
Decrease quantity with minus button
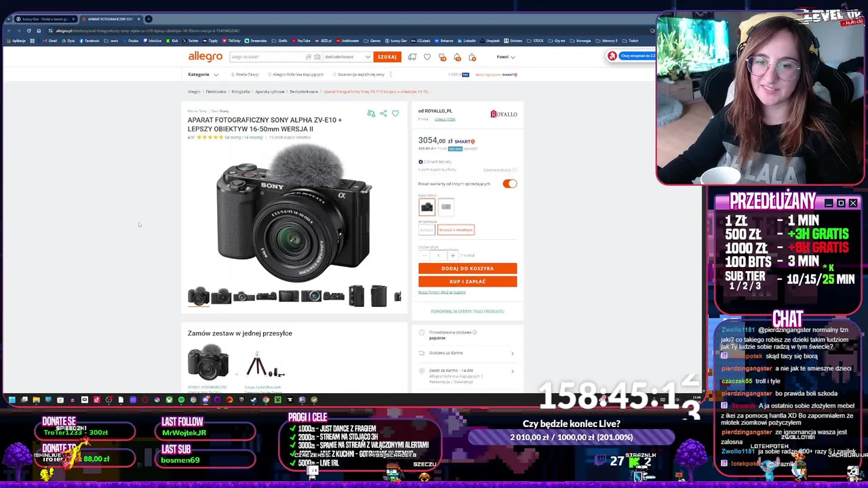point(425,256)
